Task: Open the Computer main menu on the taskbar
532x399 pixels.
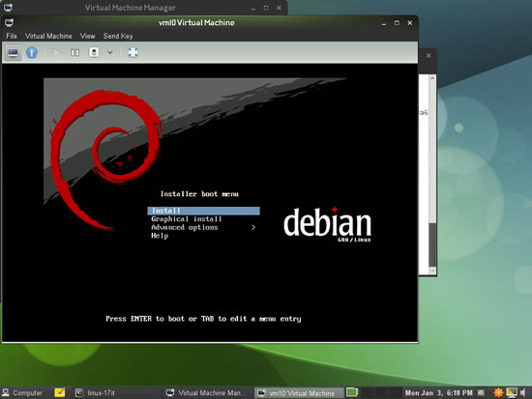Action: click(22, 393)
